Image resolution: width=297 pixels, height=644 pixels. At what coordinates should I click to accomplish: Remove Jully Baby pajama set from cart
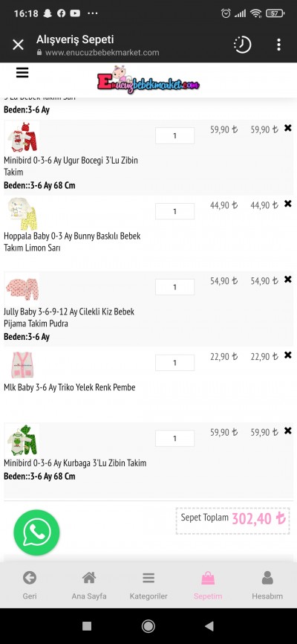point(288,280)
